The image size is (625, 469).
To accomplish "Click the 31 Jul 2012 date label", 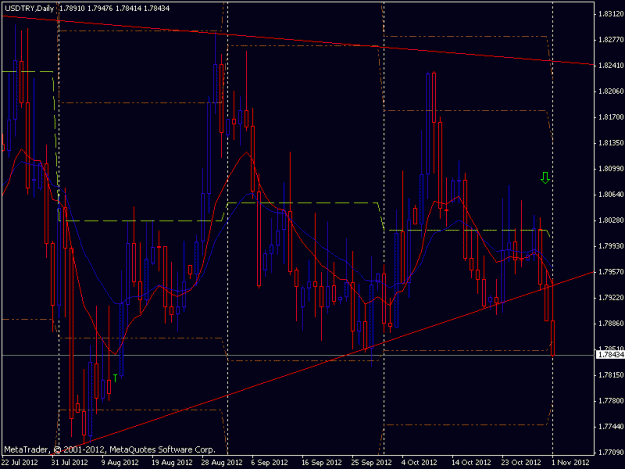I will pyautogui.click(x=69, y=462).
